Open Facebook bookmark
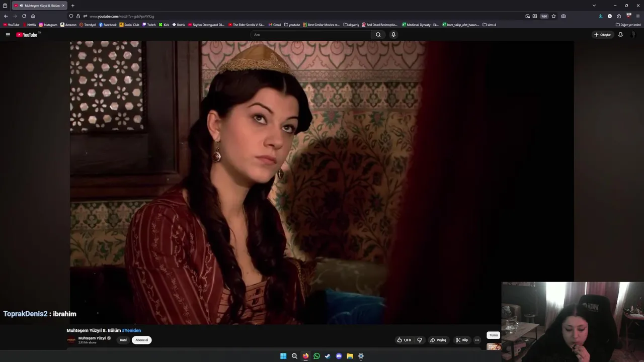Image resolution: width=644 pixels, height=362 pixels. coord(108,25)
